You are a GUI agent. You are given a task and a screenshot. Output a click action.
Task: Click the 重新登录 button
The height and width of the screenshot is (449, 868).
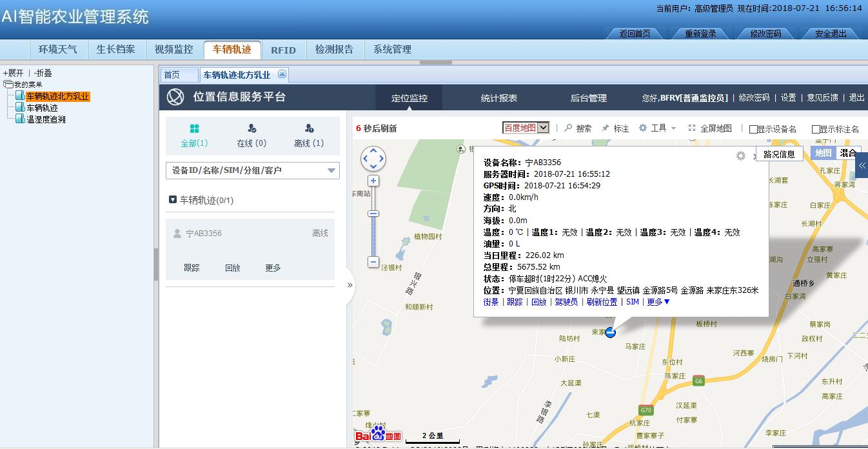700,34
